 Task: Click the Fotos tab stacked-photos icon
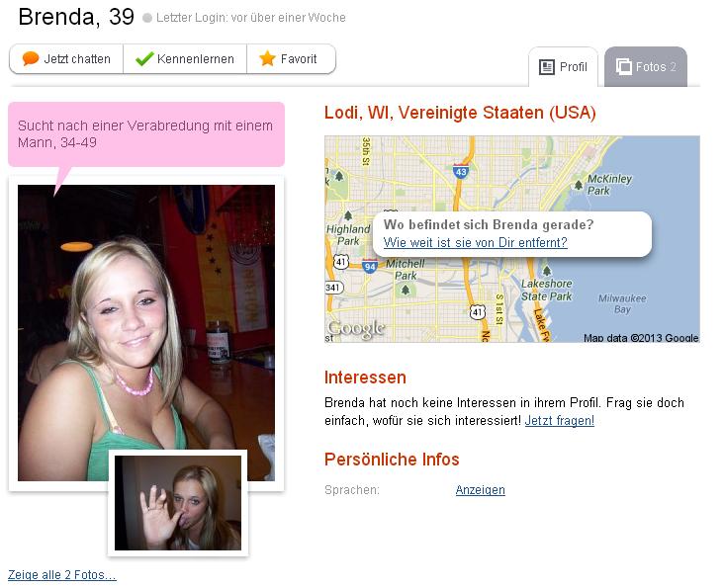pos(623,67)
